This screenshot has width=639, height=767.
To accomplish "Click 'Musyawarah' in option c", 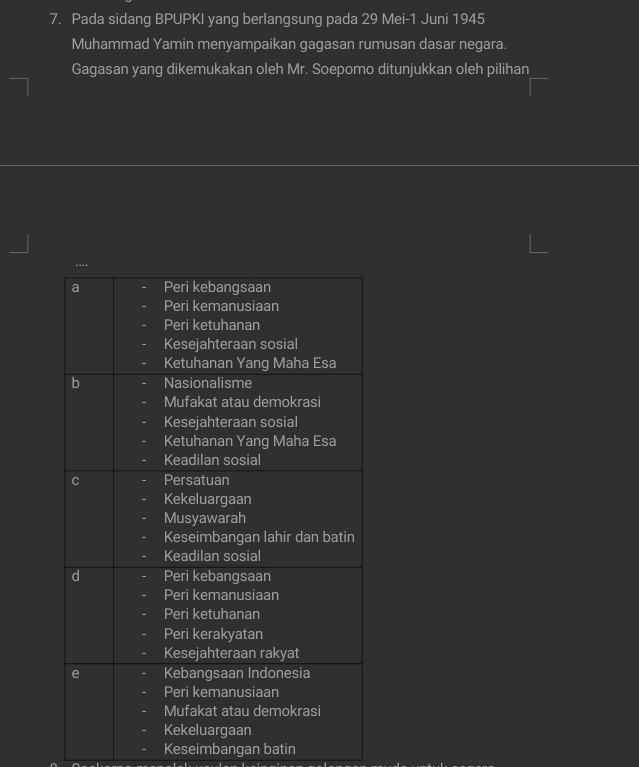I will tap(205, 518).
